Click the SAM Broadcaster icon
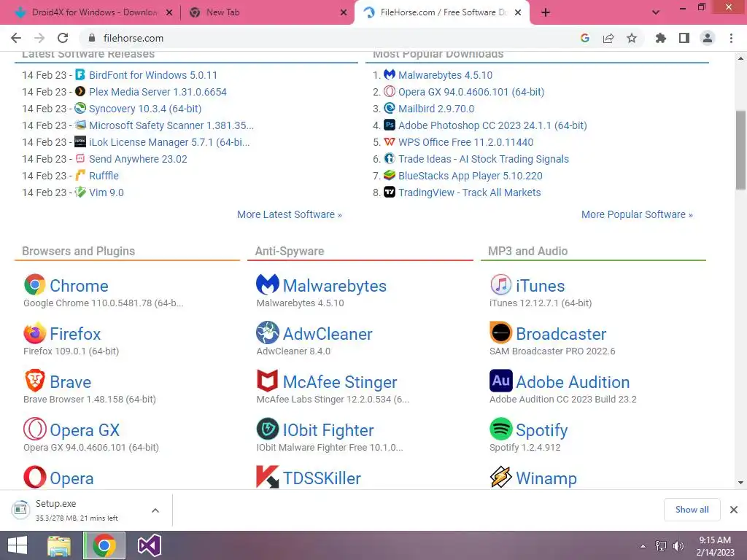Screen dimensions: 747x560 (500, 332)
